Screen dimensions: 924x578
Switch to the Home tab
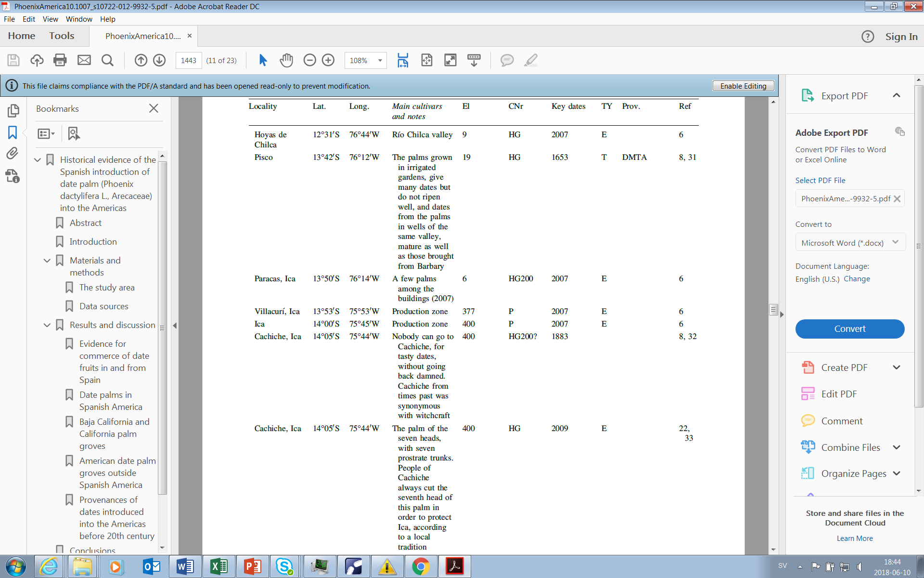tap(22, 36)
